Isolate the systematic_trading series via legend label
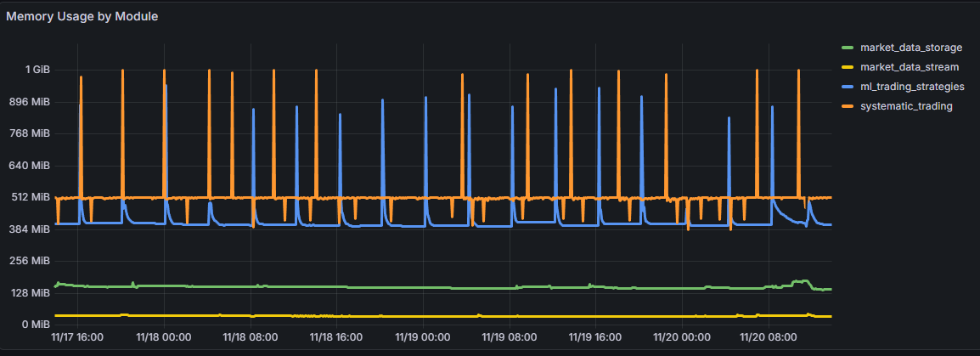Viewport: 980px width, 356px height. 906,106
